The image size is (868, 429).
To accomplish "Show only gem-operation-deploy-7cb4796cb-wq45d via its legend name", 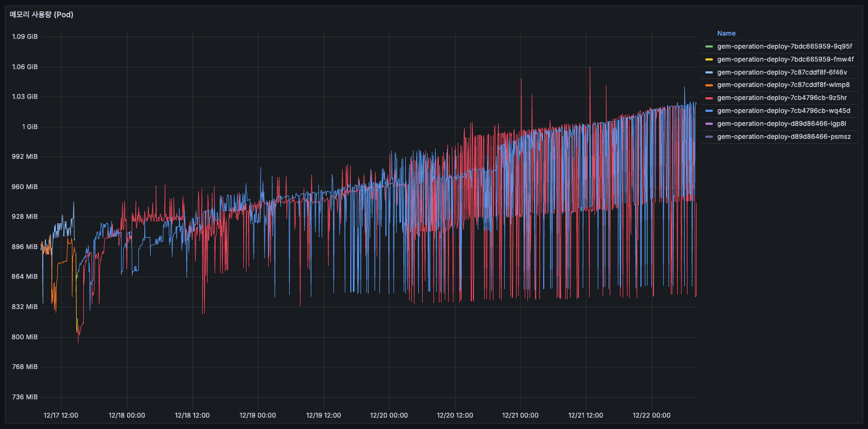I will click(783, 111).
